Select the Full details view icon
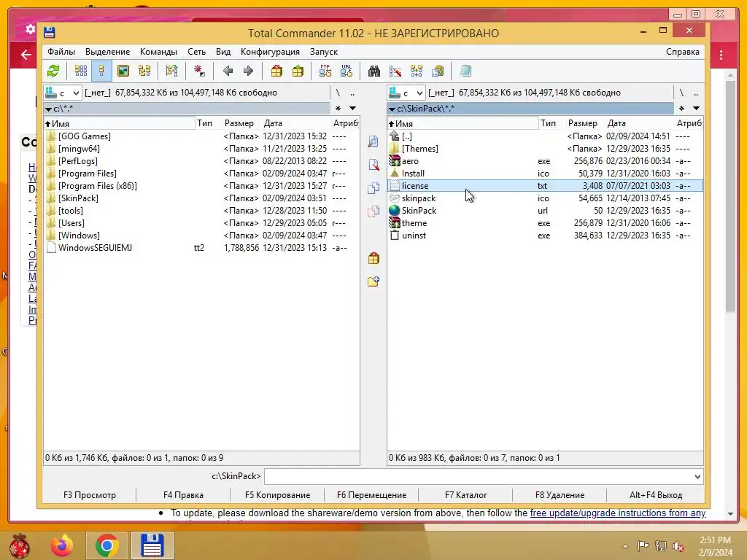This screenshot has height=560, width=747. 101,71
